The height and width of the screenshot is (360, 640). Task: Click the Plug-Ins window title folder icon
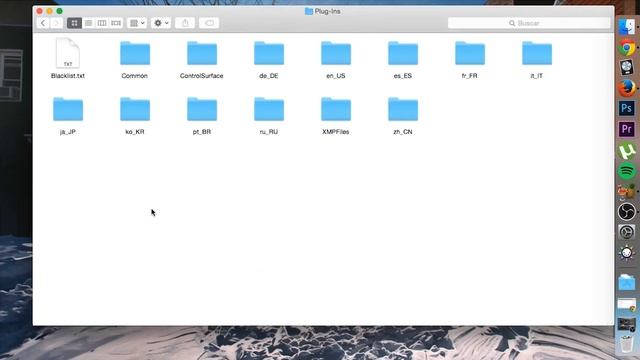(309, 11)
